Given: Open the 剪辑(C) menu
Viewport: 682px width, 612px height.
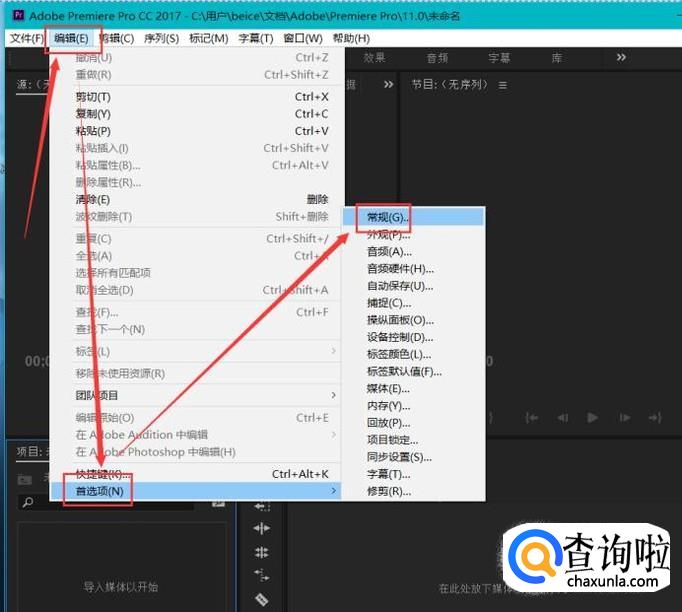Looking at the screenshot, I should click(x=117, y=39).
